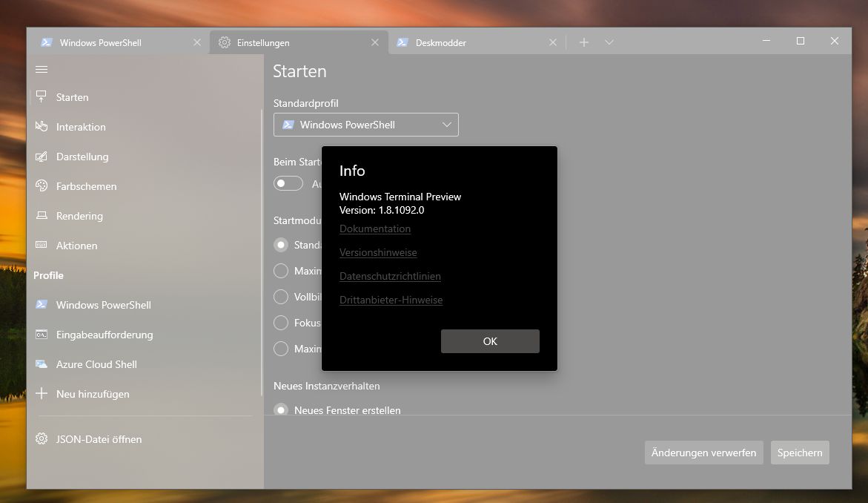Go to the Interaktion settings icon
868x503 pixels.
point(42,126)
